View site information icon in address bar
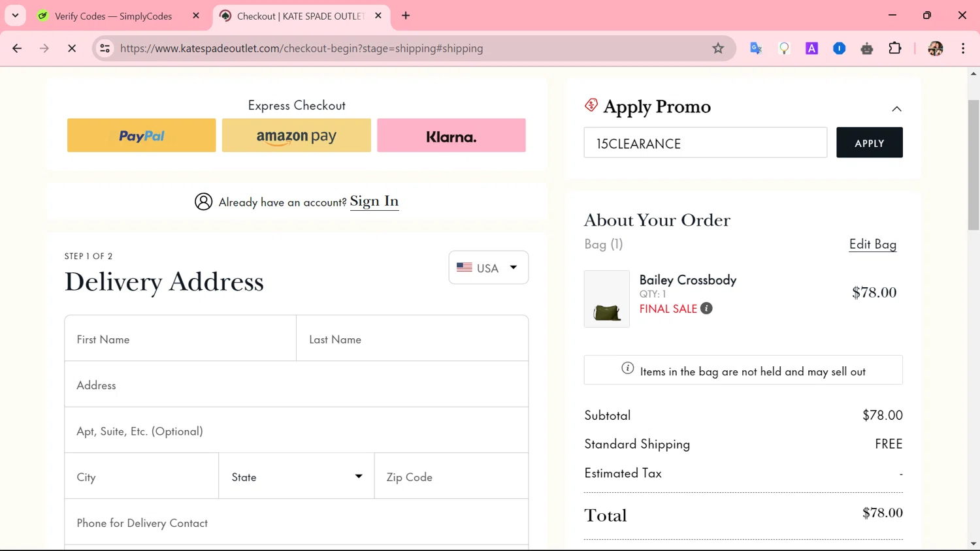 [105, 48]
